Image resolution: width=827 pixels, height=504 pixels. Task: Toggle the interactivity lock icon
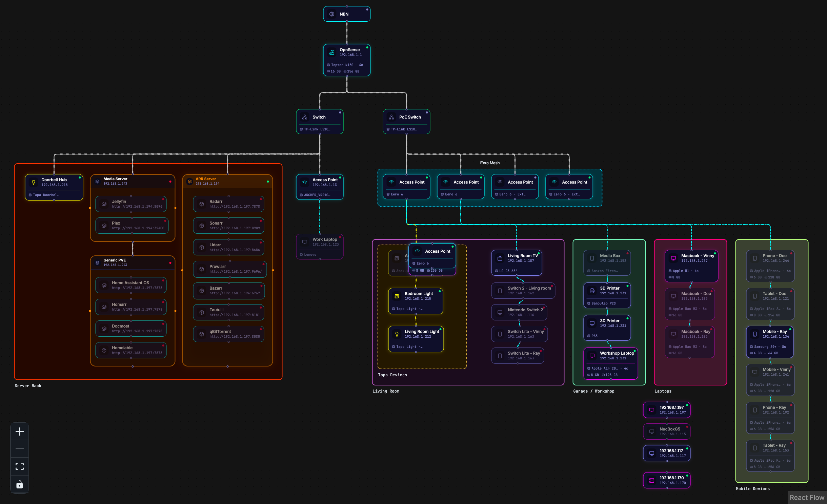(20, 484)
